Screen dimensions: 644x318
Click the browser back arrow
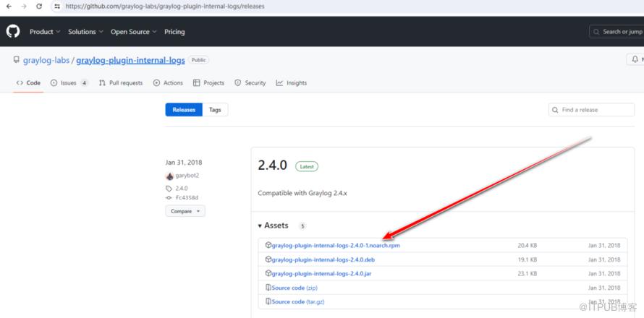point(8,6)
